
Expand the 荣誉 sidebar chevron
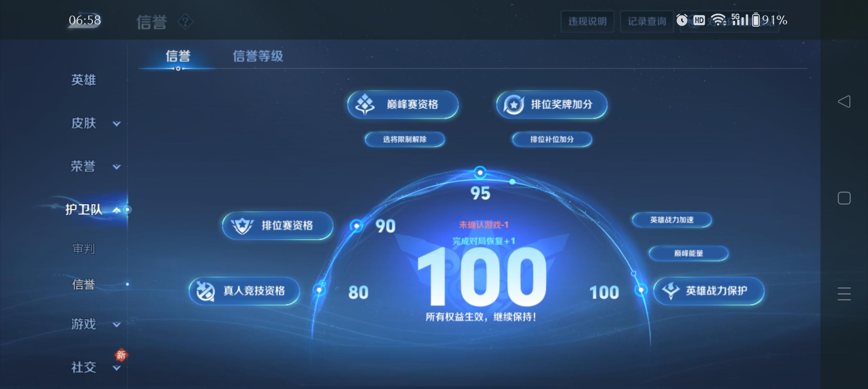[117, 167]
